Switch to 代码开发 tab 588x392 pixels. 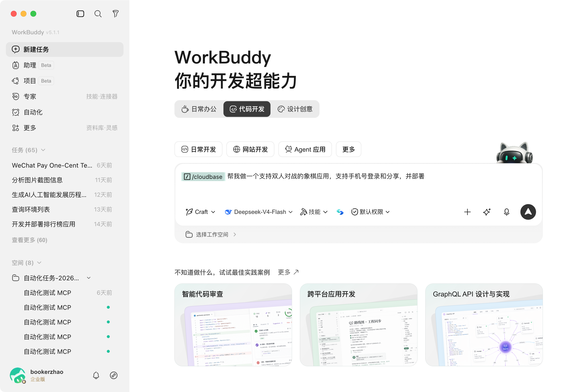click(247, 109)
